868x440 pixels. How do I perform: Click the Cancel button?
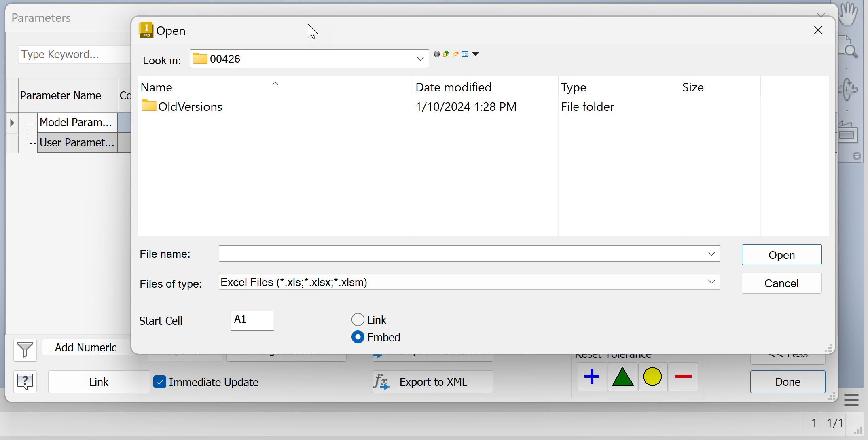tap(781, 283)
